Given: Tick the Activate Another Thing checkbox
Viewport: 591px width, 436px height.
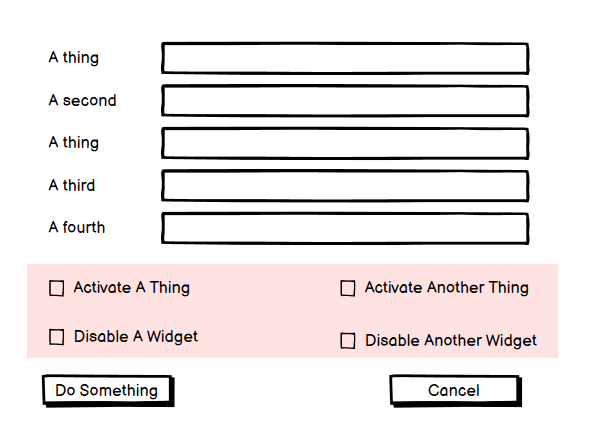Looking at the screenshot, I should tap(348, 288).
